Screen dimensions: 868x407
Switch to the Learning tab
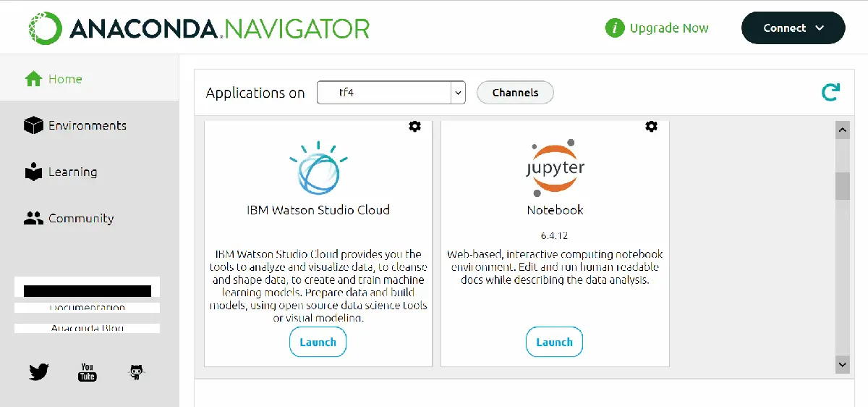(x=90, y=172)
